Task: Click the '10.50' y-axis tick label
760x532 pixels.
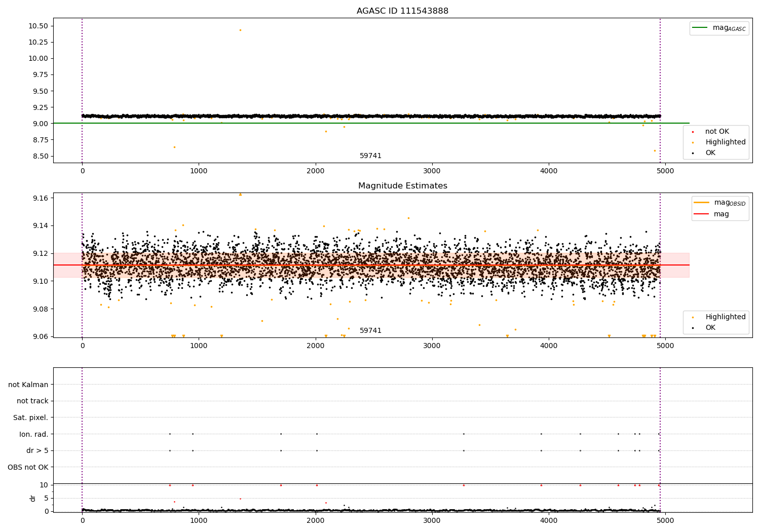Action: (38, 26)
